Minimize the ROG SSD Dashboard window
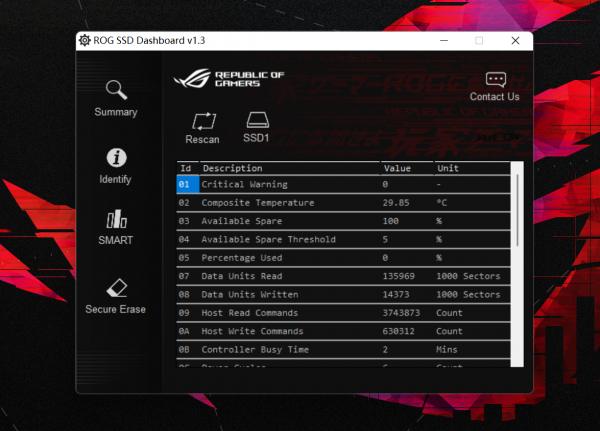 point(444,41)
